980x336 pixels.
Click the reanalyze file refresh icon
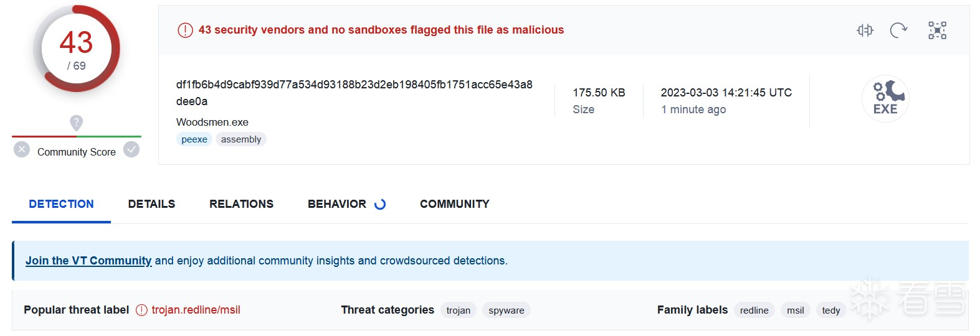click(898, 30)
